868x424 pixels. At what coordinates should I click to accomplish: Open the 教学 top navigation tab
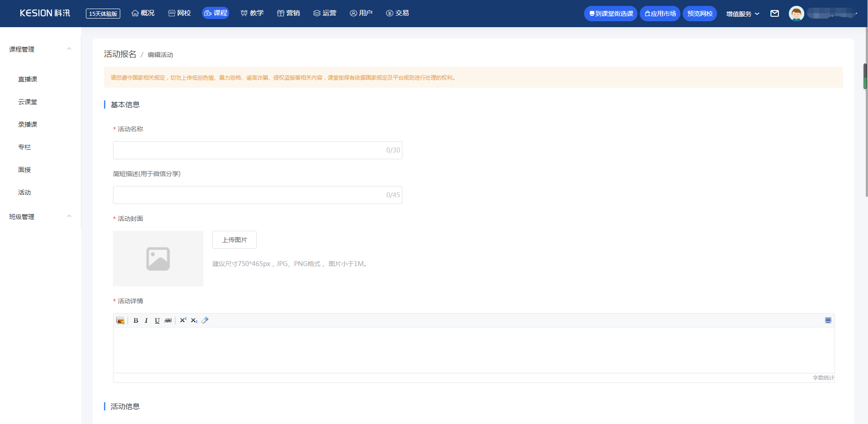pos(252,13)
